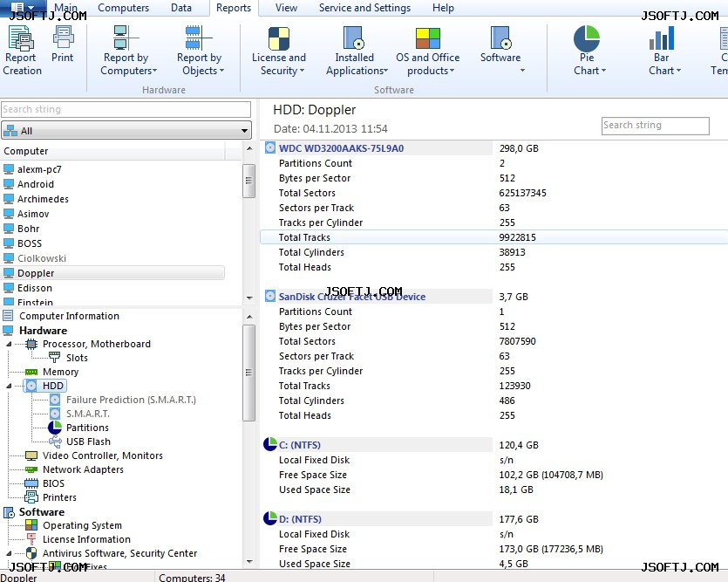Click the computer list scrollbar thumb
Screen dimensions: 728x582
(248, 181)
